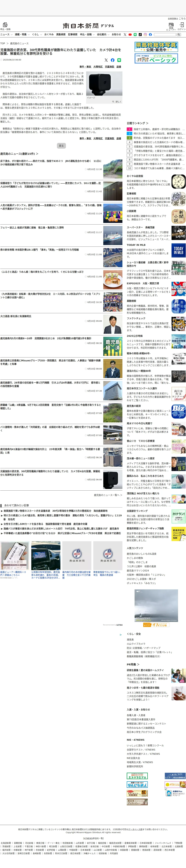Click 潮見表 under くらし・安全

[130, 640]
